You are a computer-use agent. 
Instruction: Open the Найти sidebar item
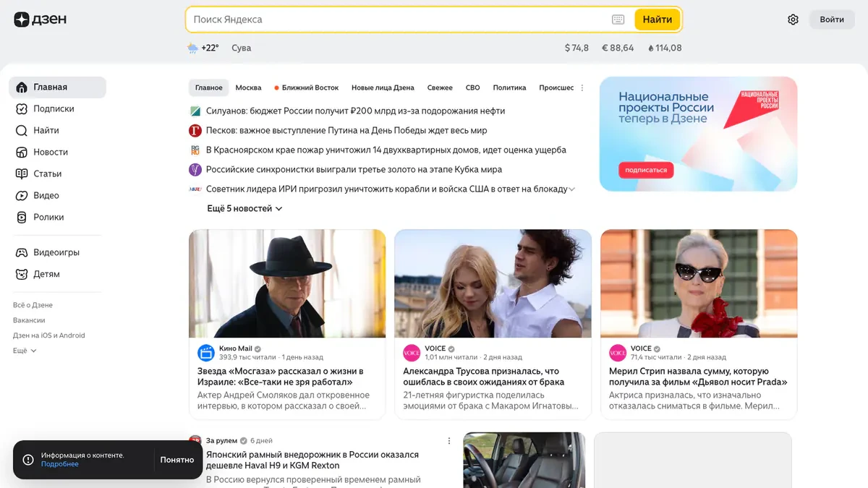coord(57,130)
